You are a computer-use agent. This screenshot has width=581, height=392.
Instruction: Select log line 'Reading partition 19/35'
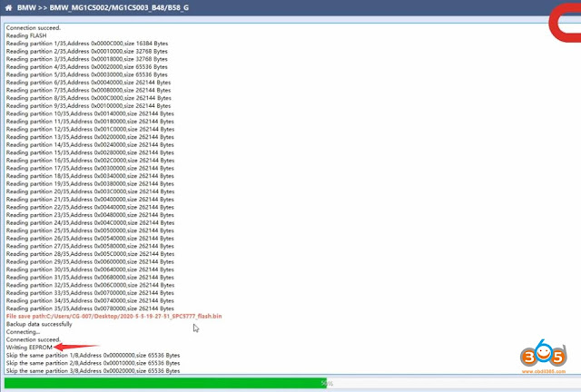(x=90, y=183)
